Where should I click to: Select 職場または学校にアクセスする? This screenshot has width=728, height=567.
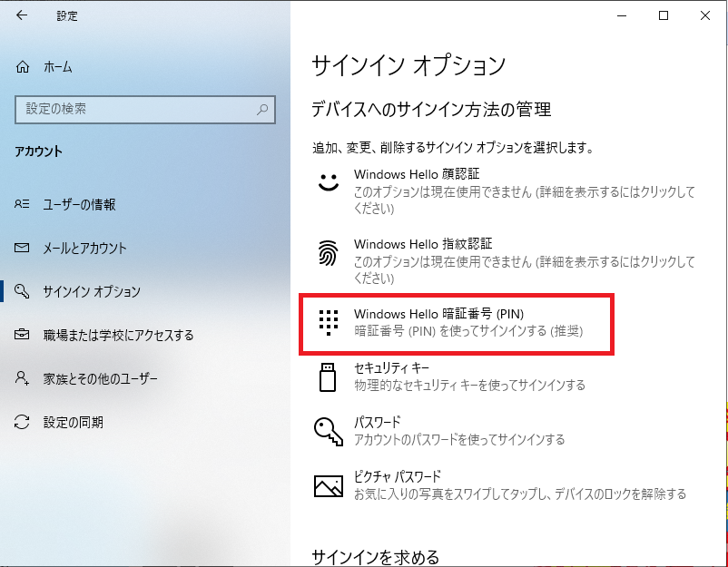coord(118,335)
